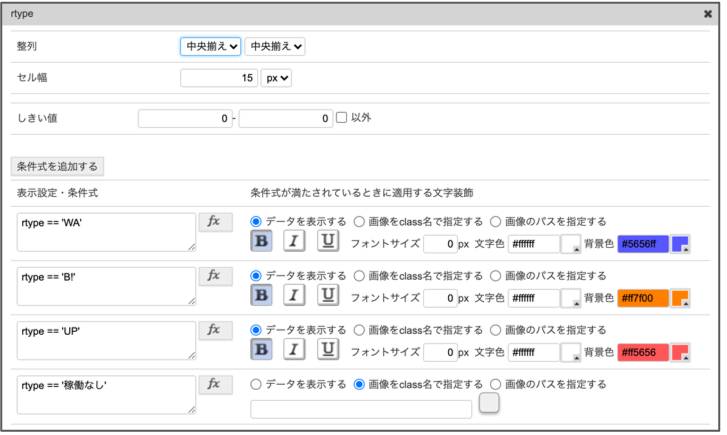The width and height of the screenshot is (727, 435).
Task: Open the second 中央揃え alignment dropdown
Action: [x=275, y=46]
